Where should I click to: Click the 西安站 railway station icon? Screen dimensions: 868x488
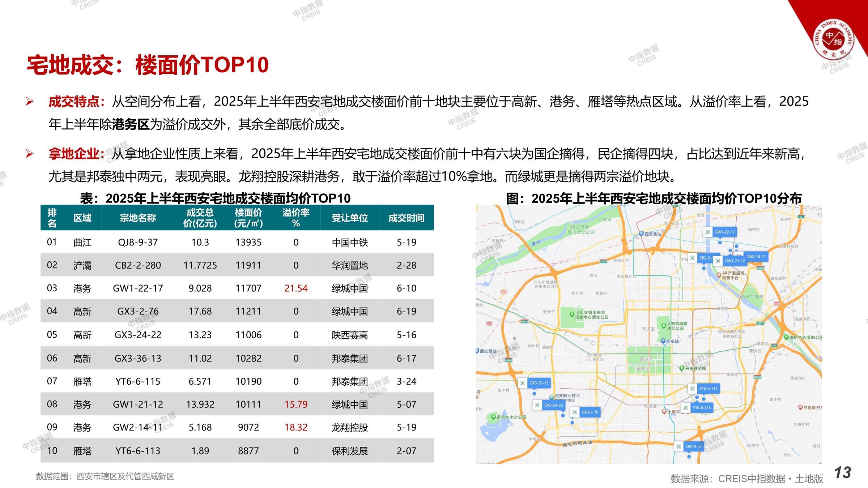point(663,341)
